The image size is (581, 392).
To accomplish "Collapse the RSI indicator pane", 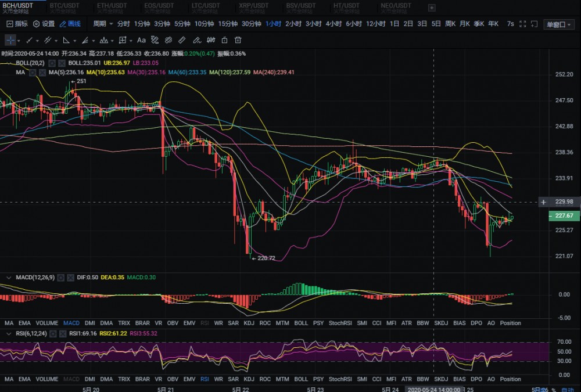I will point(8,333).
